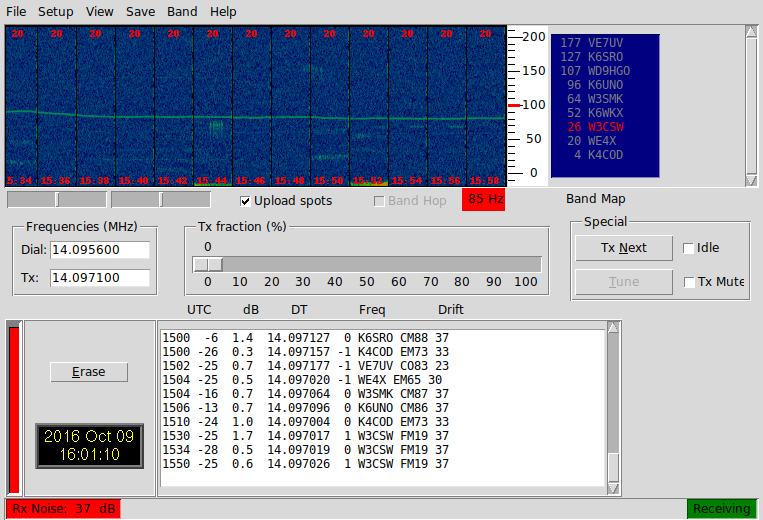Select VE7UV in the band map

pos(591,43)
